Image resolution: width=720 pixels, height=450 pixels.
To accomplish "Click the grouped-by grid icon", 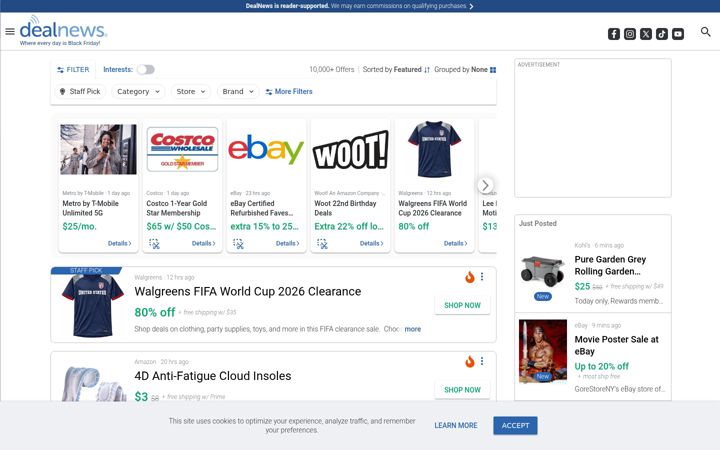I will 493,70.
